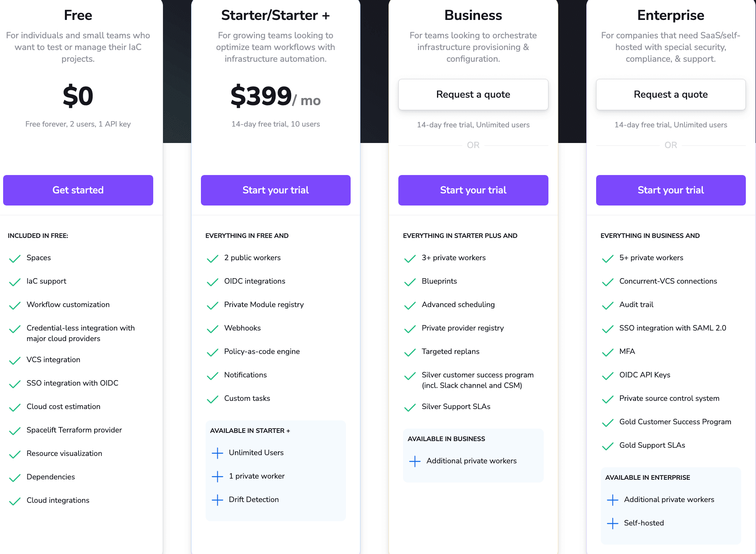Start your trial under Starter/Starter +
This screenshot has width=756, height=554.
click(276, 190)
